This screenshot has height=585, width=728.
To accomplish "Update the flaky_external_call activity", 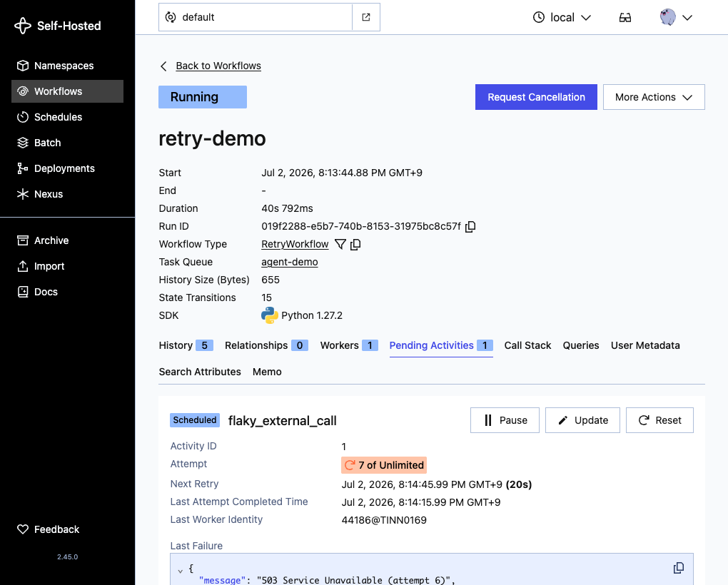I will (x=582, y=420).
